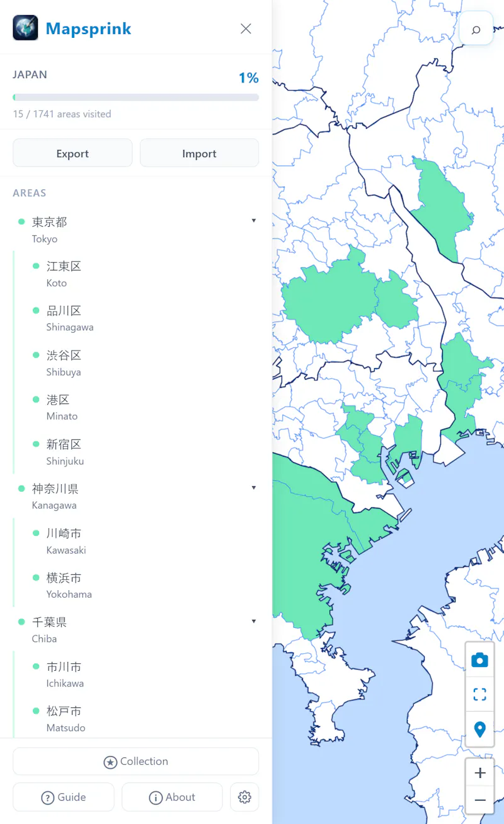This screenshot has width=504, height=824.
Task: Click the JAPAN heading label
Action: (30, 74)
